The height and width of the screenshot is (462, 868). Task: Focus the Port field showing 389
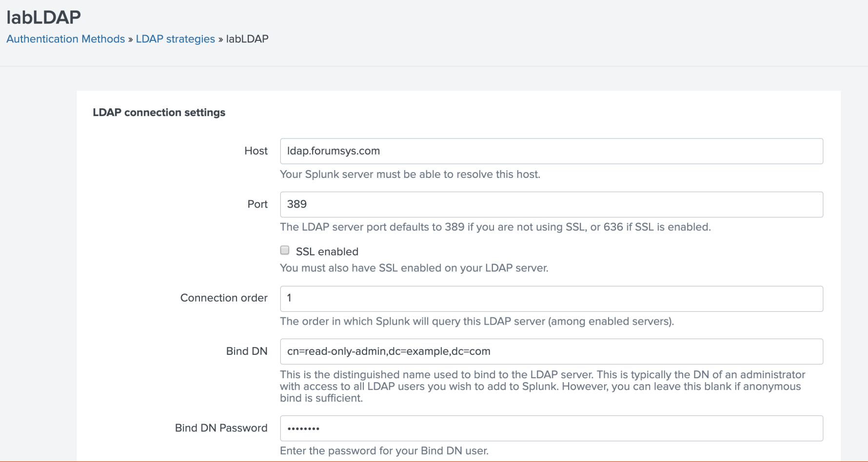pyautogui.click(x=552, y=204)
